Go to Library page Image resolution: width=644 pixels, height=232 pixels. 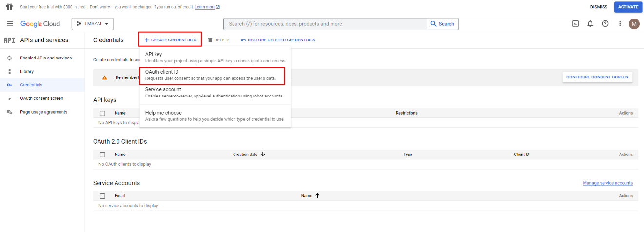[x=27, y=72]
